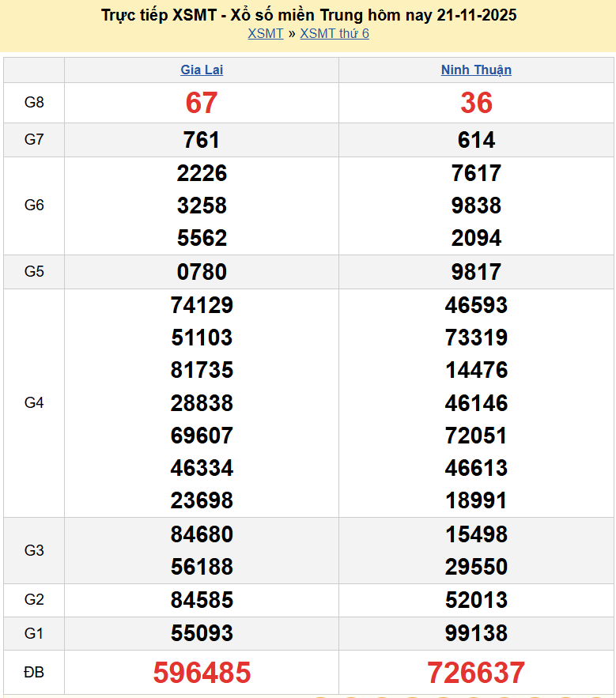This screenshot has height=698, width=616.
Task: Open the Gia Lai province link
Action: coord(202,70)
